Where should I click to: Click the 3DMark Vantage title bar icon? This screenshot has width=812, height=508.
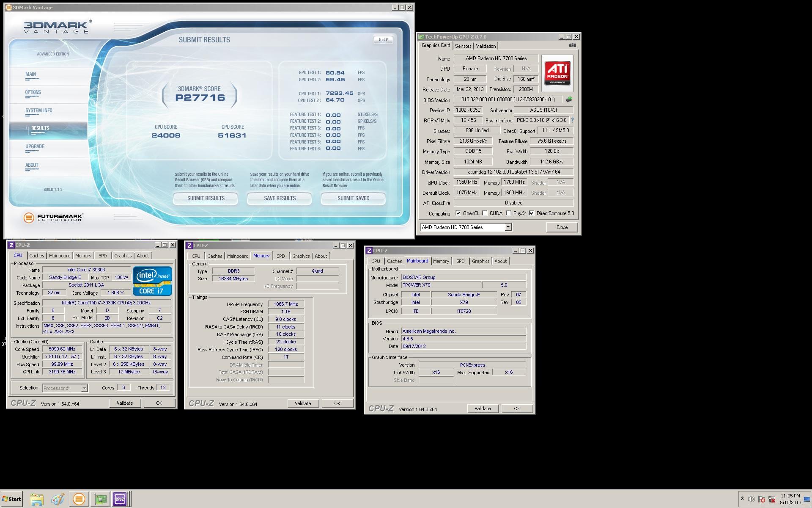tap(9, 8)
